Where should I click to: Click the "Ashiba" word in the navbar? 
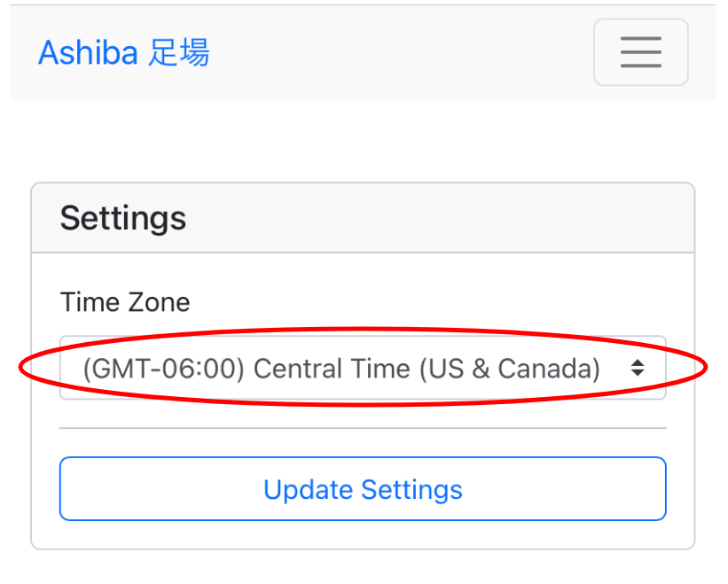pyautogui.click(x=88, y=53)
